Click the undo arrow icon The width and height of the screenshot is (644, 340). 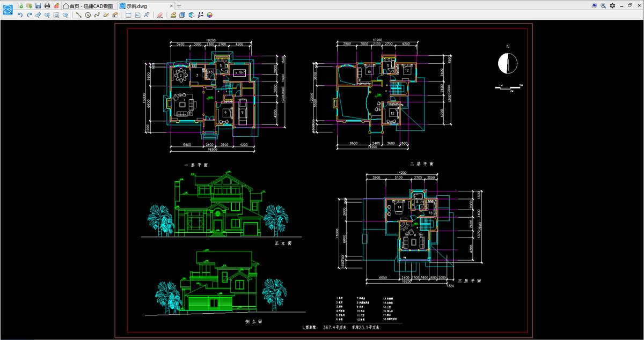coord(20,15)
